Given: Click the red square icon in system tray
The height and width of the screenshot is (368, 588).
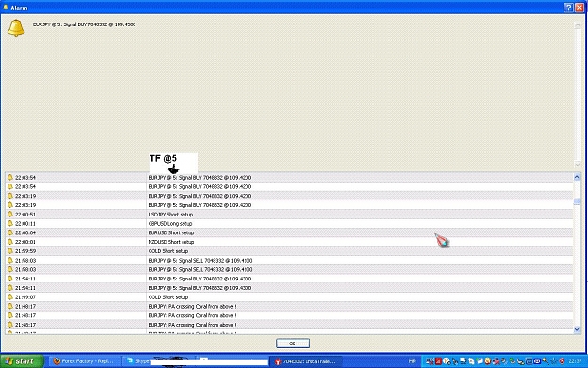Looking at the screenshot, I should [x=438, y=361].
